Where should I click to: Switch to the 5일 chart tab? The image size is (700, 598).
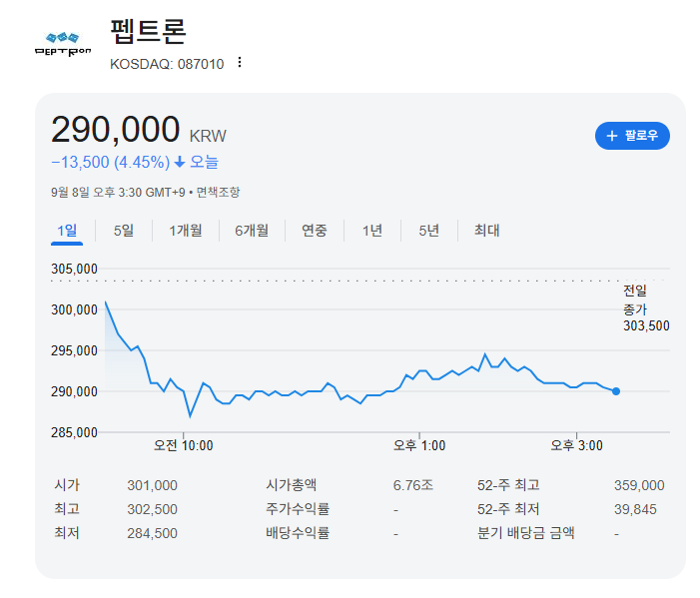[124, 231]
